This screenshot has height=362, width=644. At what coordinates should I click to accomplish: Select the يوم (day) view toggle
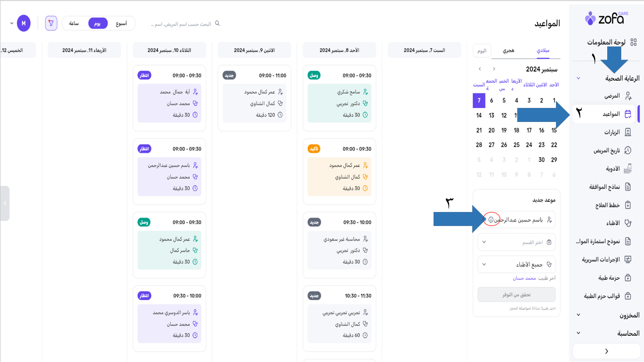[98, 23]
